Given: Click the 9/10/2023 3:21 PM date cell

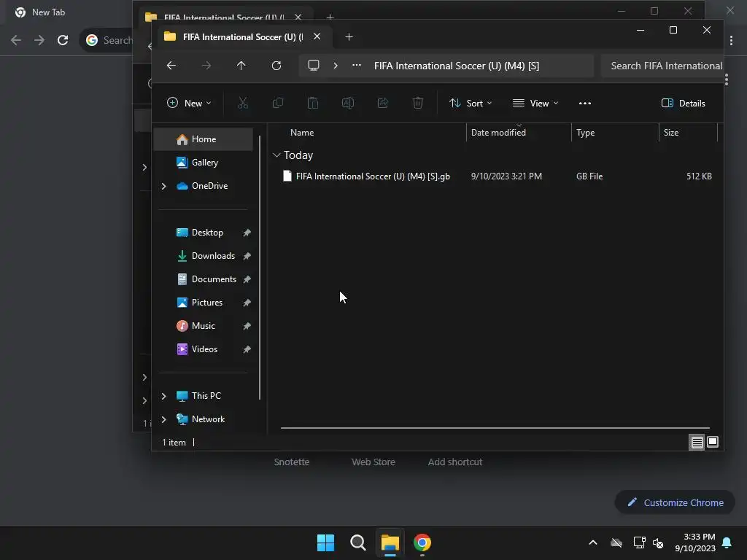Looking at the screenshot, I should click(506, 176).
